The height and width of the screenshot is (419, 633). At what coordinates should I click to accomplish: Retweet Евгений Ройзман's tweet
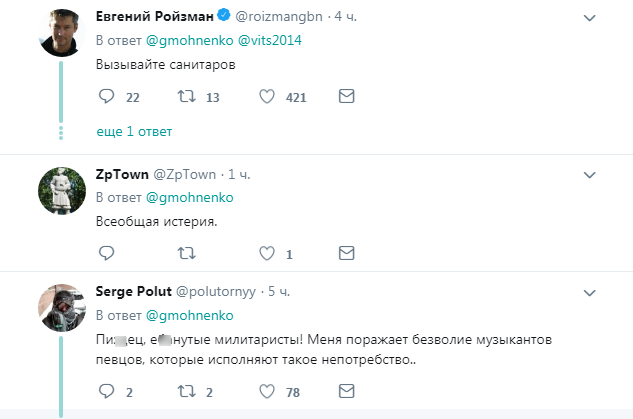186,97
